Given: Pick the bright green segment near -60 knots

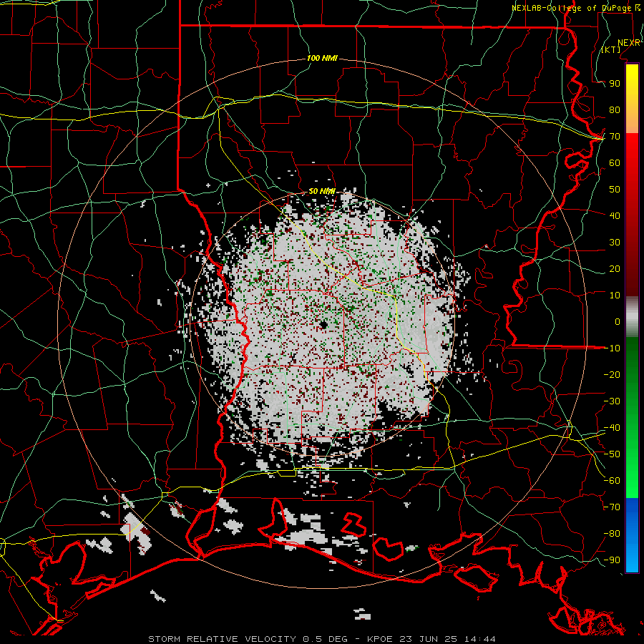Looking at the screenshot, I should (632, 481).
